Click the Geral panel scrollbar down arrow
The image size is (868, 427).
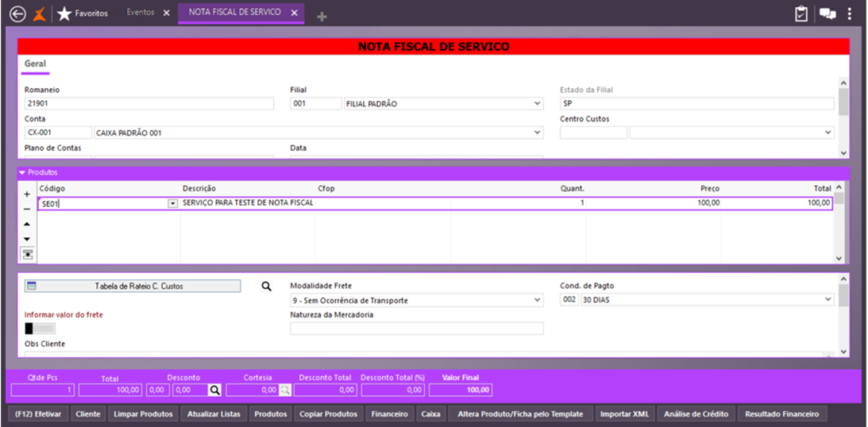tap(843, 153)
